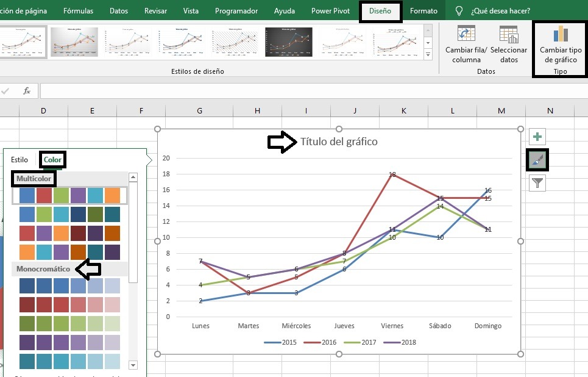The width and height of the screenshot is (588, 377).
Task: Select the chart title Título del gráfico
Action: click(339, 141)
